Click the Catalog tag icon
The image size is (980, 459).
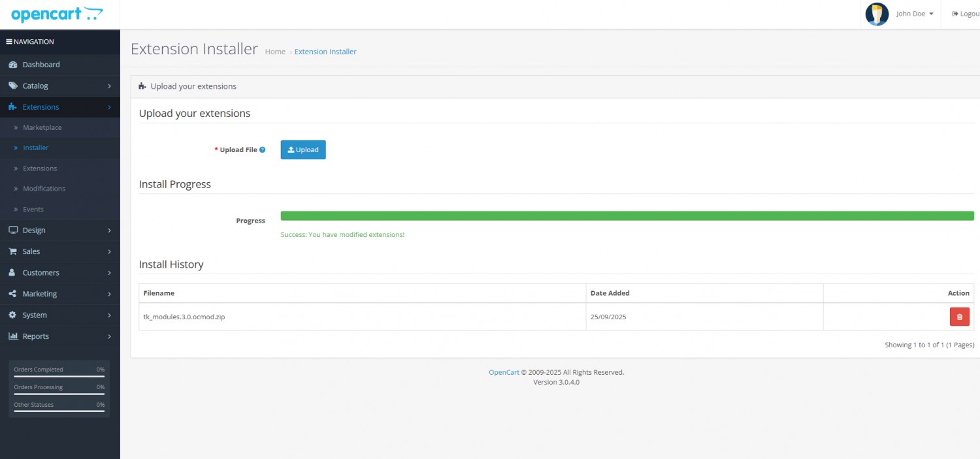(12, 86)
